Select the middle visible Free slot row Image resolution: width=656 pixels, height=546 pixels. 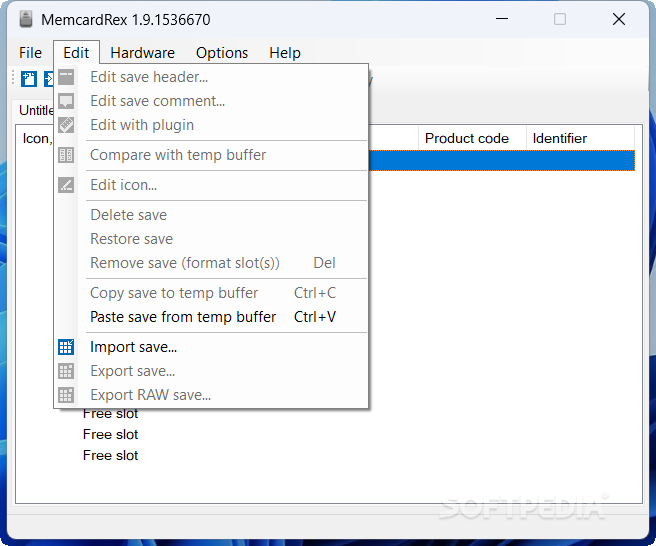[110, 434]
